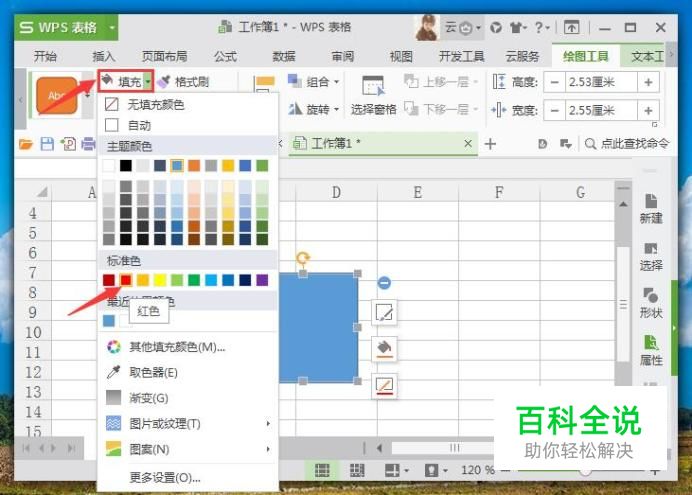Open More Fill Colors (其他填充颜色) color wheel
Screen dimensions: 692x495
pyautogui.click(x=113, y=347)
